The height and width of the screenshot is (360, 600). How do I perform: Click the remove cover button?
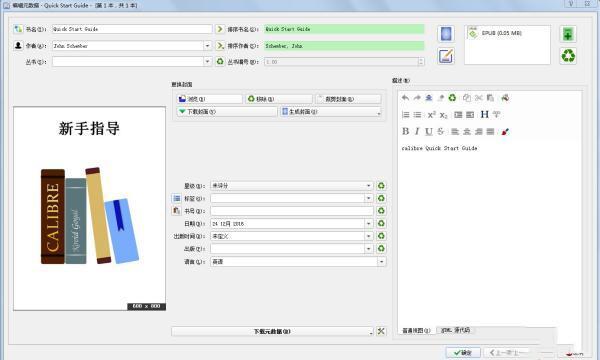(279, 99)
